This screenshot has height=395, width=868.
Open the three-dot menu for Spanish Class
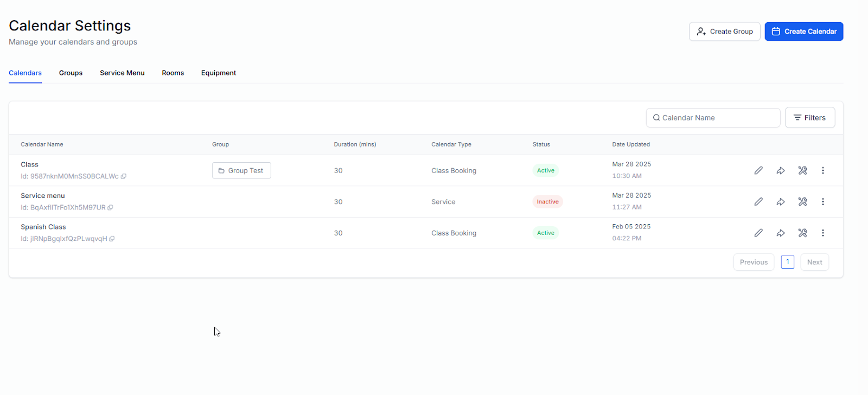coord(822,233)
